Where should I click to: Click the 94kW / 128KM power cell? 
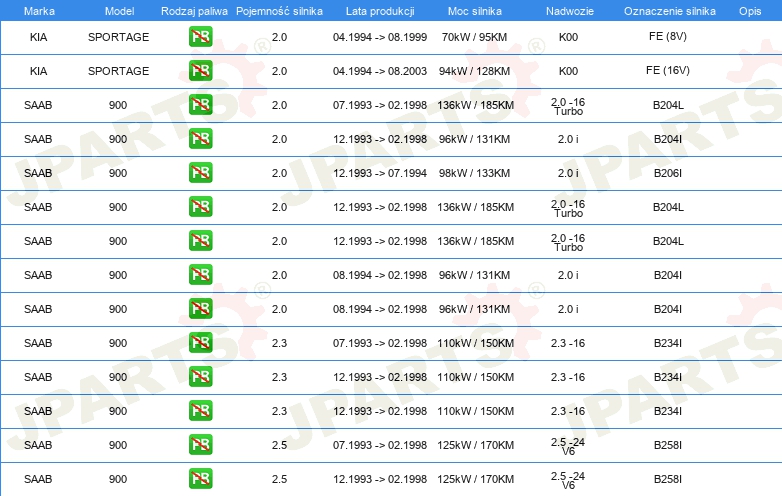coord(474,71)
